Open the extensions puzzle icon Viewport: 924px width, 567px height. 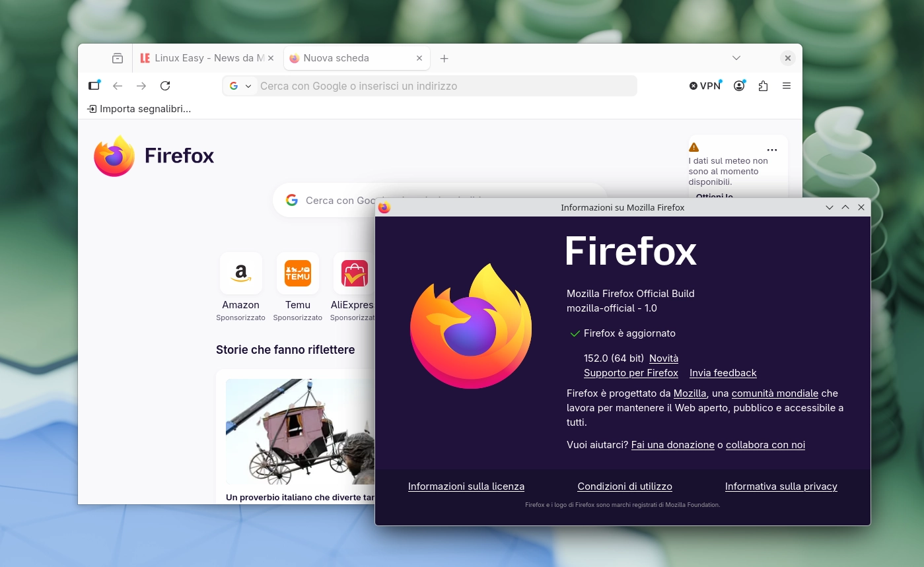click(764, 86)
